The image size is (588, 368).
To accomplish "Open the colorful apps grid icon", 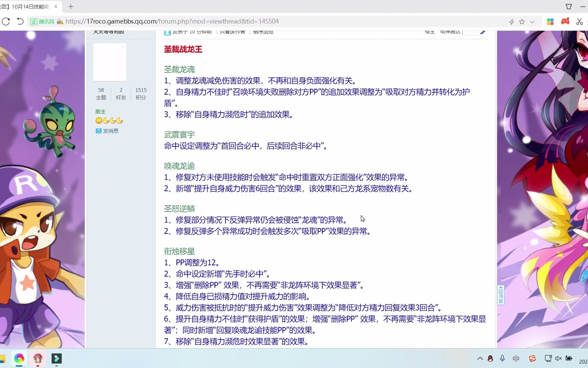I will click(550, 22).
